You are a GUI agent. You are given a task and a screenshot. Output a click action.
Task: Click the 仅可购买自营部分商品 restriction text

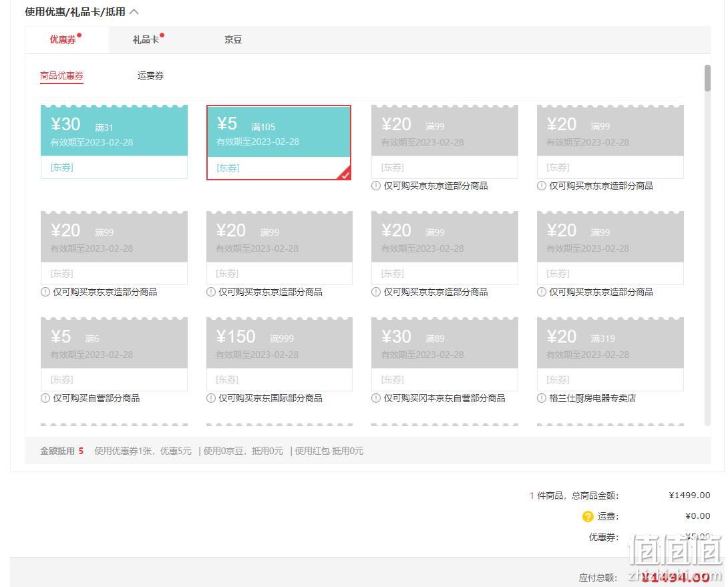(96, 398)
